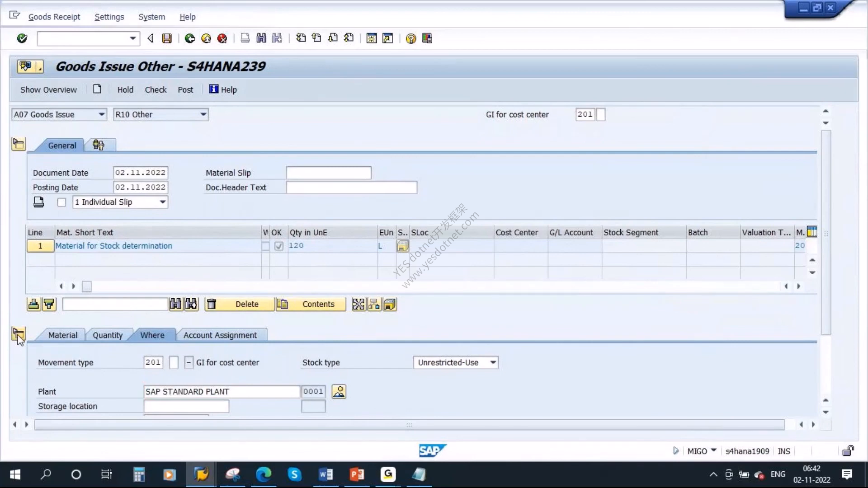The height and width of the screenshot is (488, 868).
Task: Click the Post button
Action: coord(185,89)
